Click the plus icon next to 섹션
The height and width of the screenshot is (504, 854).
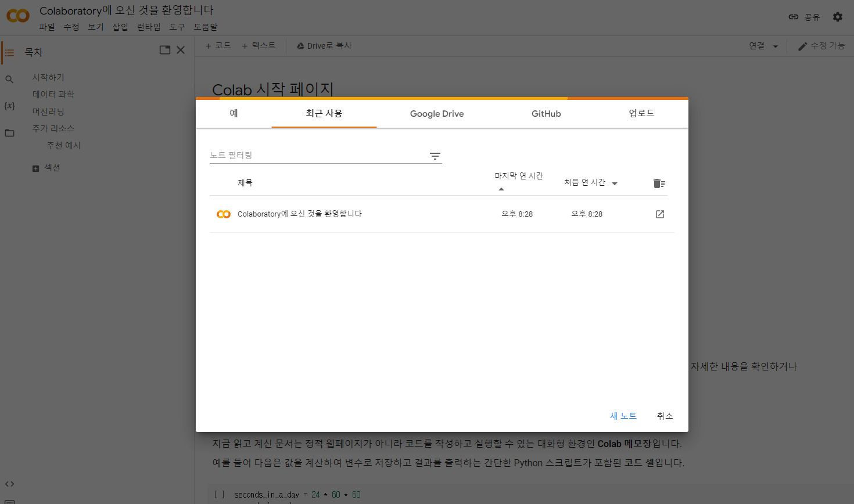click(35, 168)
